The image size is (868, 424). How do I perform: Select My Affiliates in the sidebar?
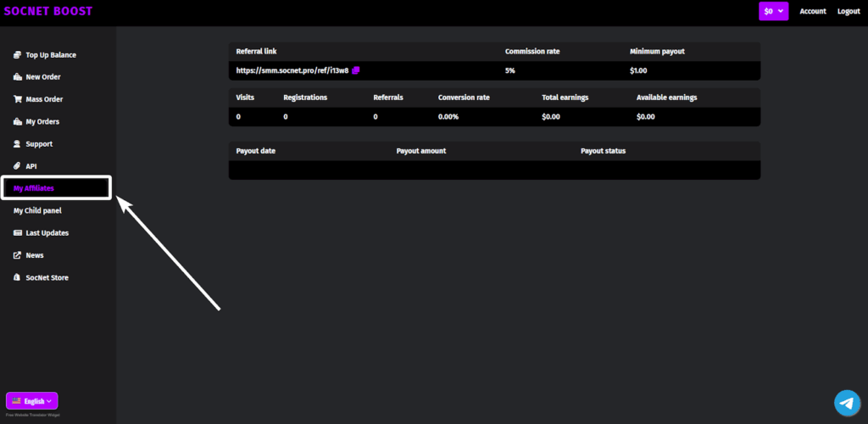click(x=34, y=188)
